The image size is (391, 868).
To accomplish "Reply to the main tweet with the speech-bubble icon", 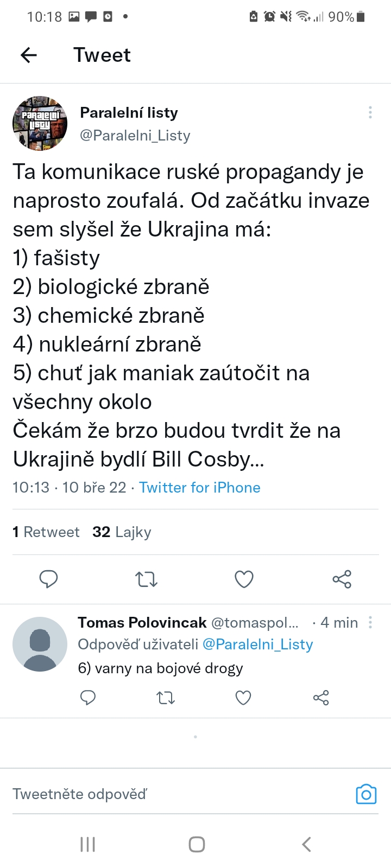I will [49, 579].
